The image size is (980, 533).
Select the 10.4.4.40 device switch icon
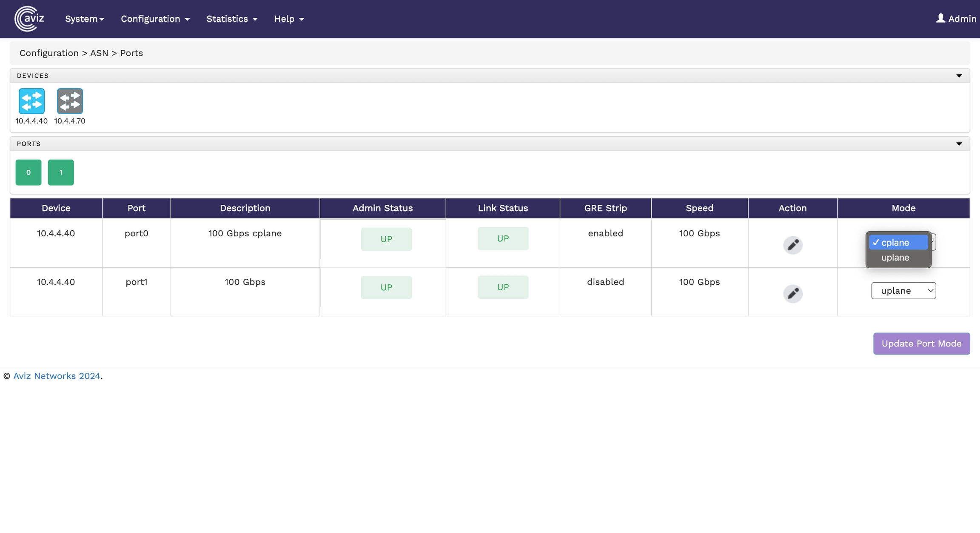click(x=31, y=101)
